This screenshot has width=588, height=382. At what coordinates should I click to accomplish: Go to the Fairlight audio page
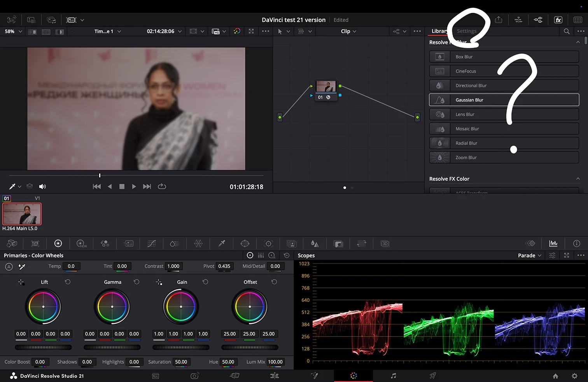[393, 376]
